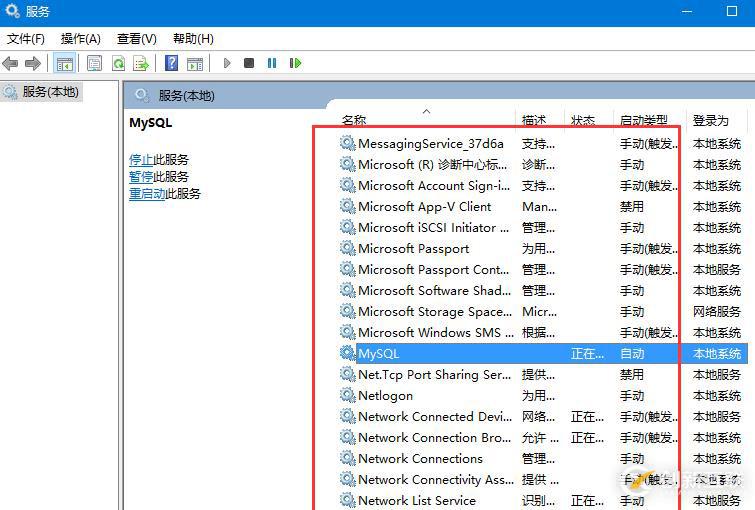Select the Network Connection Bro... row
The height and width of the screenshot is (510, 755).
(543, 437)
